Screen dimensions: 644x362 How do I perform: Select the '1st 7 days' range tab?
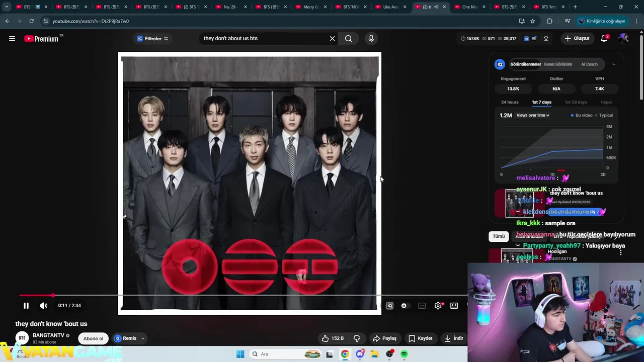click(x=542, y=102)
